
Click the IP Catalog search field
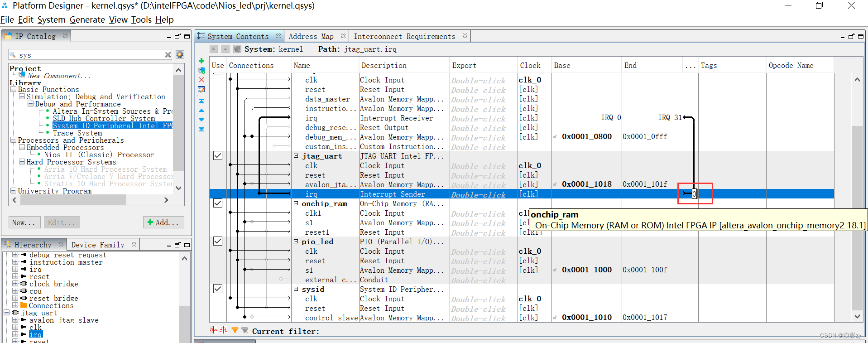tap(91, 55)
